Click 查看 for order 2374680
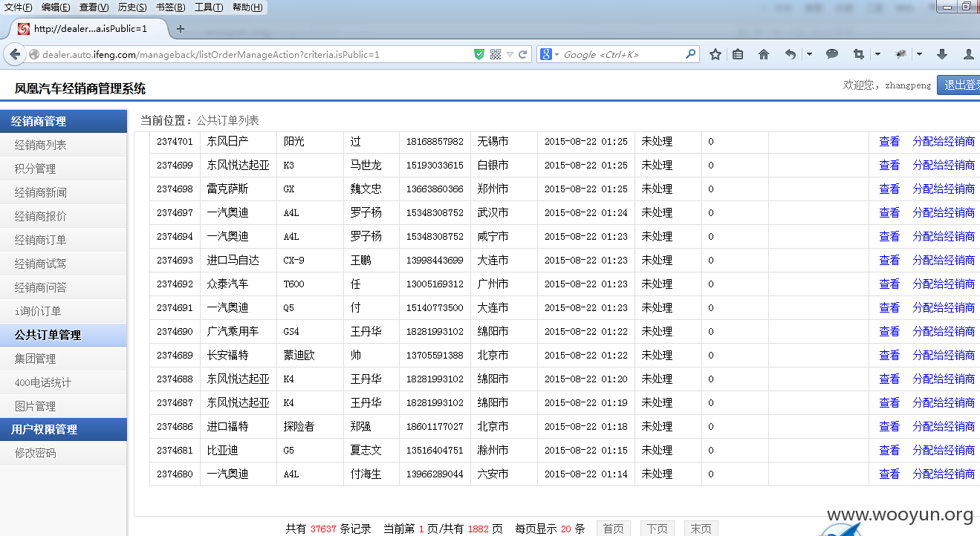980x536 pixels. (889, 474)
